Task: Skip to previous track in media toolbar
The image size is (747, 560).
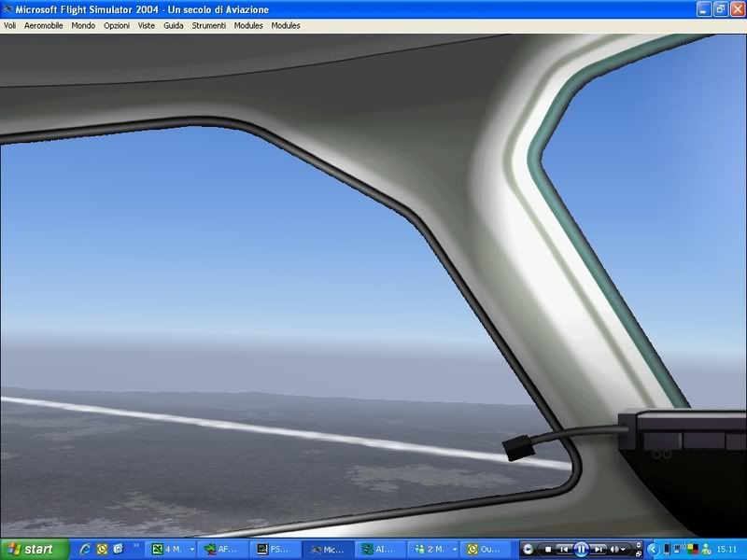Action: click(x=564, y=549)
